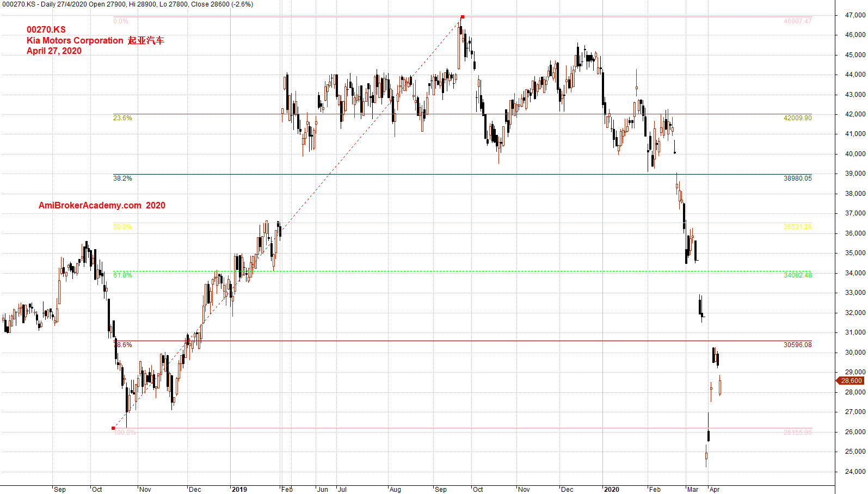Click the 31,000 price axis label
Viewport: 868px width, 494px height.
[x=855, y=332]
